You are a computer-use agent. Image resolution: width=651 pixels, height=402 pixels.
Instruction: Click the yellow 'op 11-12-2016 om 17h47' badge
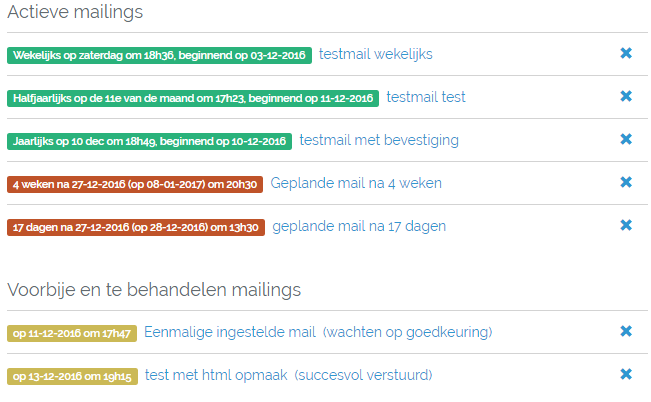tap(72, 333)
